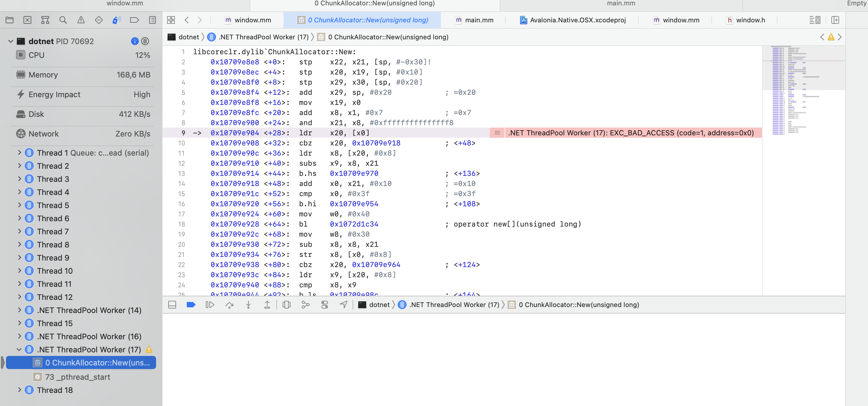Toggle Environment Overrides switches icon
The height and width of the screenshot is (406, 868).
tap(325, 305)
